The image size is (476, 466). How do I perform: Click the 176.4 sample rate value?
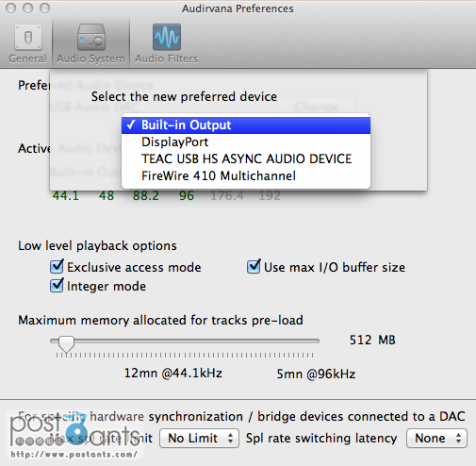[x=227, y=195]
